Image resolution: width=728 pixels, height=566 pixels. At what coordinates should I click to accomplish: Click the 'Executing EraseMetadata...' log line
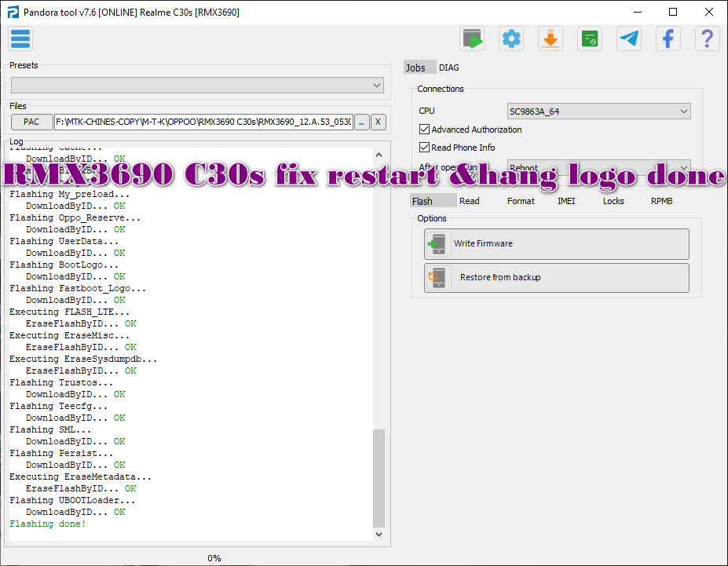(80, 477)
